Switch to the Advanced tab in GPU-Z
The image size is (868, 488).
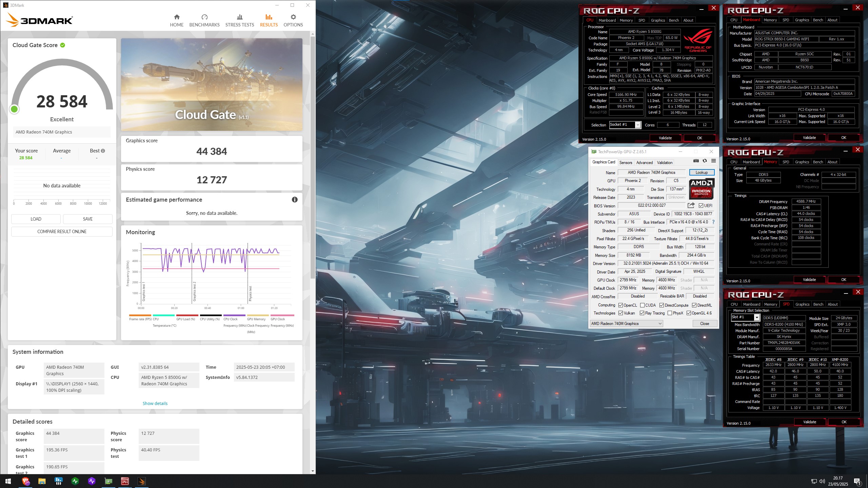point(644,163)
